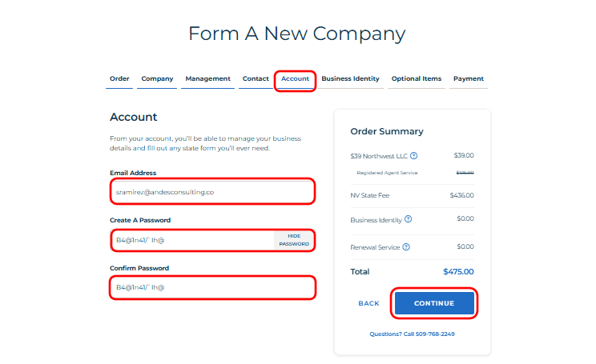This screenshot has width=596, height=364.
Task: Go to the Management tab
Action: tap(207, 79)
